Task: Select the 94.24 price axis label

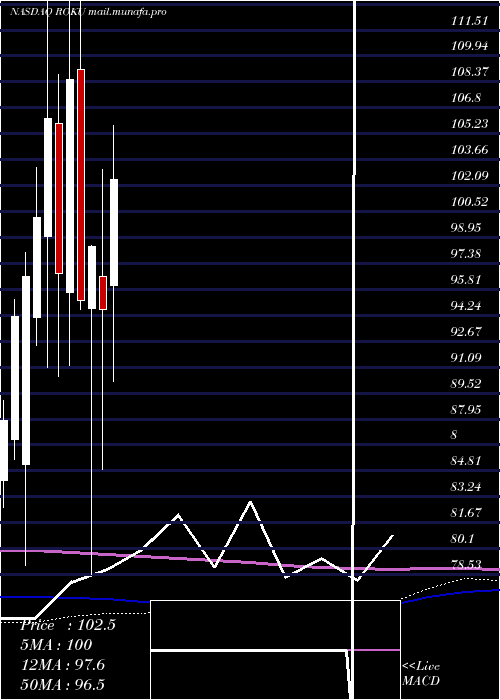Action: click(x=466, y=306)
